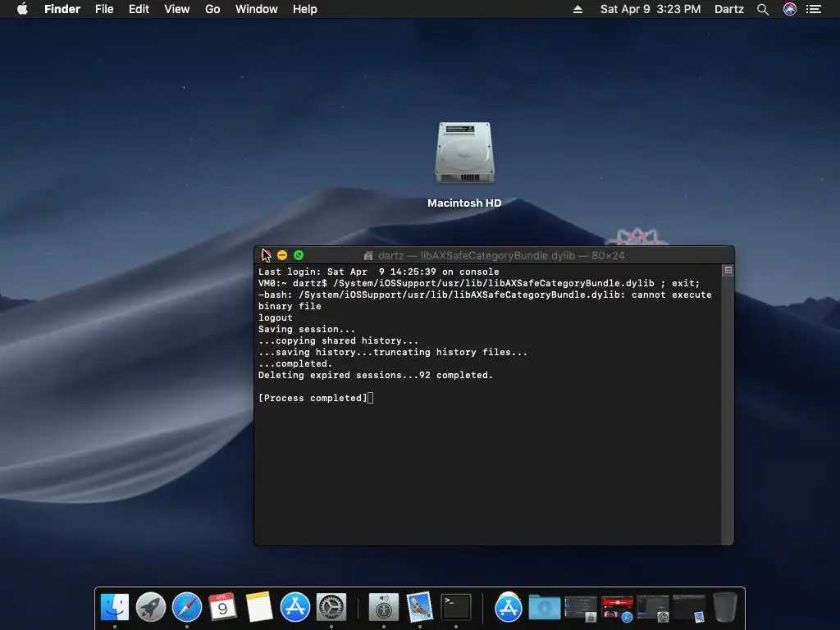The width and height of the screenshot is (840, 630).
Task: Open the Apple menu
Action: click(x=22, y=9)
